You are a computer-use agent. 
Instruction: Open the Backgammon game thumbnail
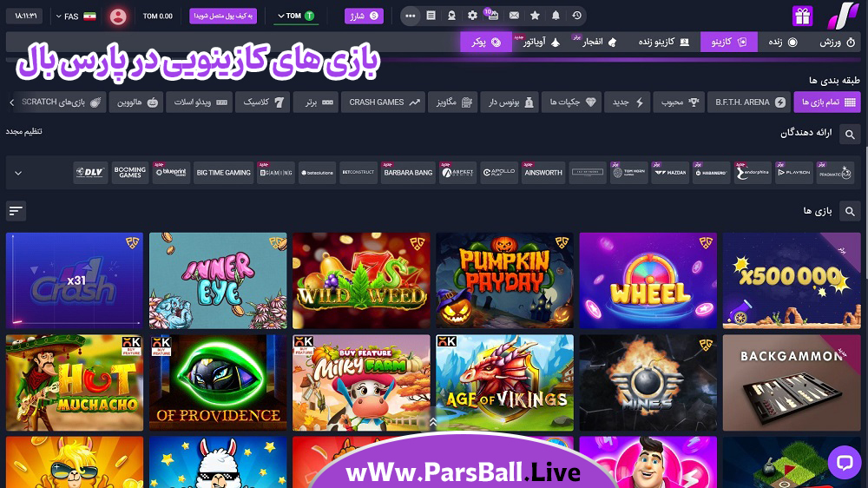[792, 383]
